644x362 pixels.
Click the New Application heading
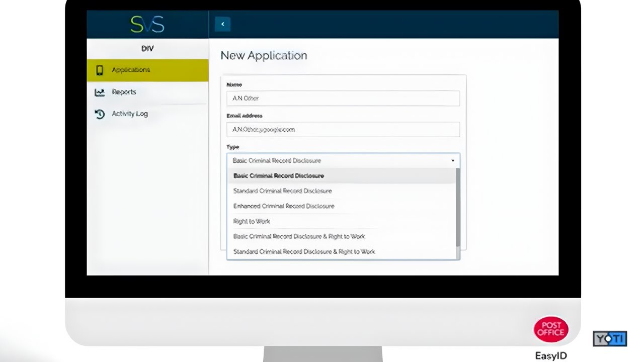[x=264, y=56]
